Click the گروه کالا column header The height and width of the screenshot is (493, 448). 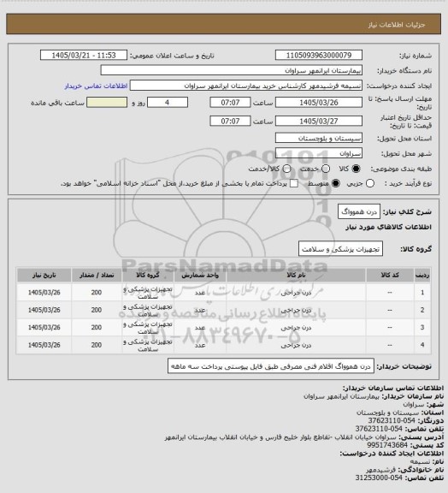[148, 275]
